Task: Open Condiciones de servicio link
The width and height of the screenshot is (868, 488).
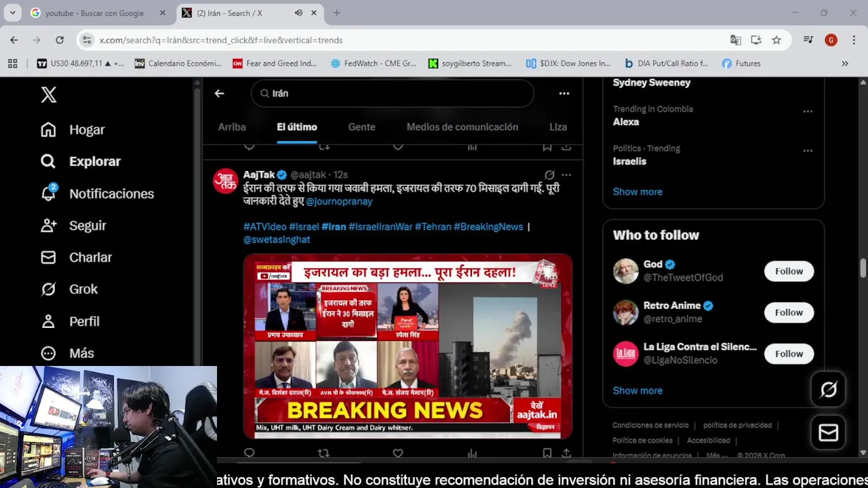Action: coord(650,425)
